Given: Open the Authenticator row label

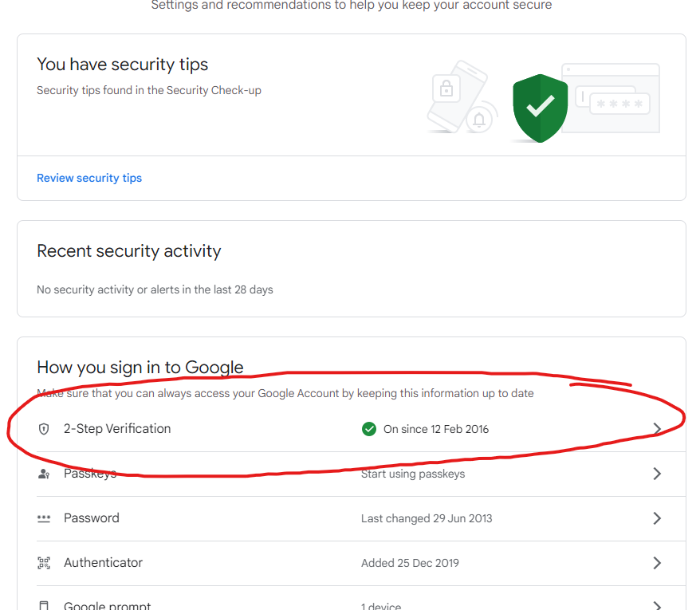Looking at the screenshot, I should click(103, 563).
